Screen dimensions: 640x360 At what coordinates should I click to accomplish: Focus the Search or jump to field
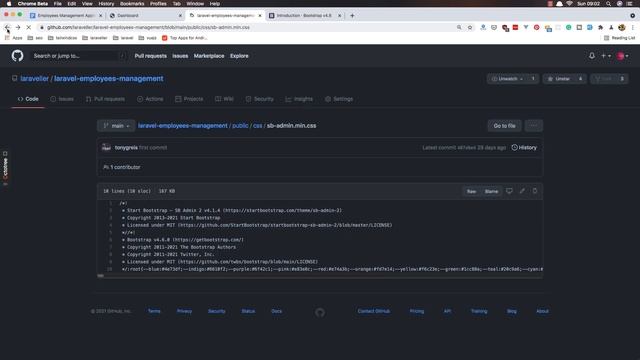79,56
